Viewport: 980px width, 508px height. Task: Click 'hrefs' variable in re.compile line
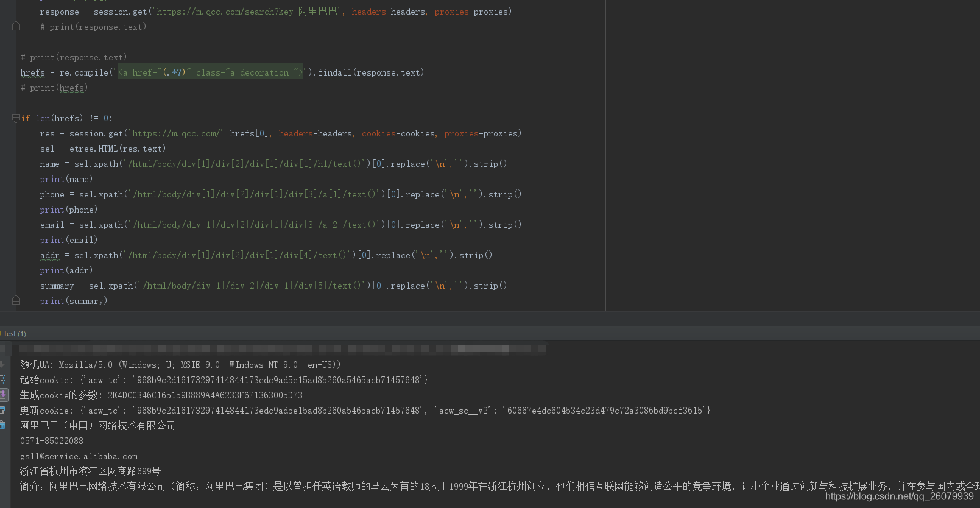tap(33, 72)
